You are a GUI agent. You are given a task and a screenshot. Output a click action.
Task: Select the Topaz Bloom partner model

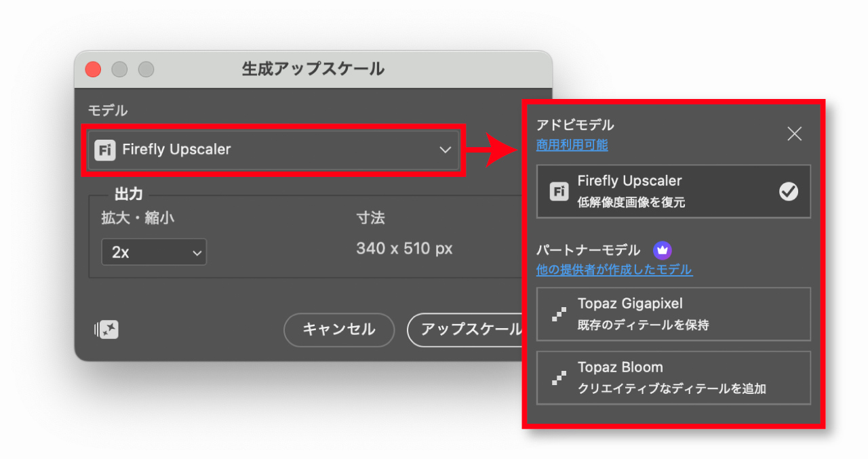673,377
